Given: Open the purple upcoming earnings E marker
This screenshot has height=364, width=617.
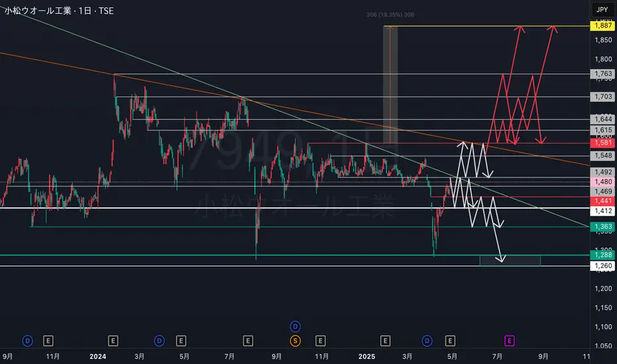Looking at the screenshot, I should (x=509, y=341).
